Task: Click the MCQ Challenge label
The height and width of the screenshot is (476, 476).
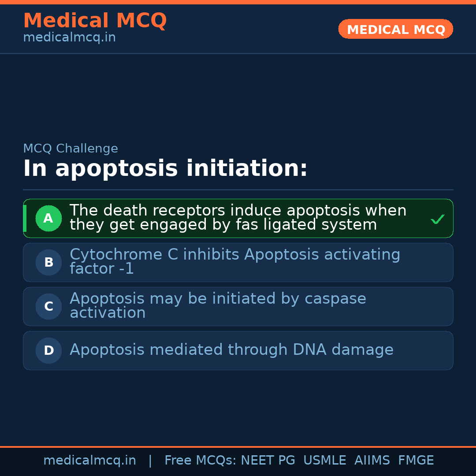Action: pos(71,149)
